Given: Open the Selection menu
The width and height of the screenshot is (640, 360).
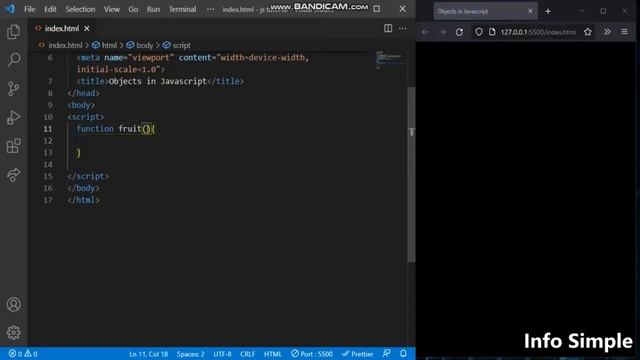Looking at the screenshot, I should tap(80, 9).
